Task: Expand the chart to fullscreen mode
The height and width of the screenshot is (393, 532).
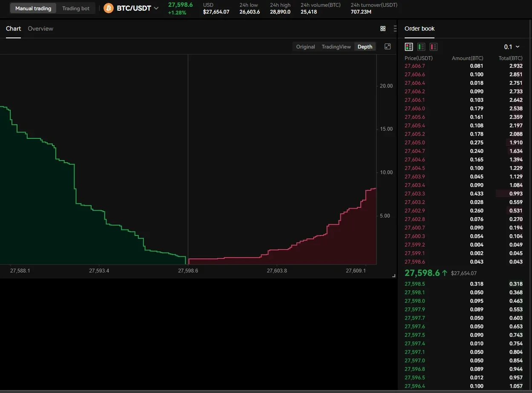Action: point(388,46)
